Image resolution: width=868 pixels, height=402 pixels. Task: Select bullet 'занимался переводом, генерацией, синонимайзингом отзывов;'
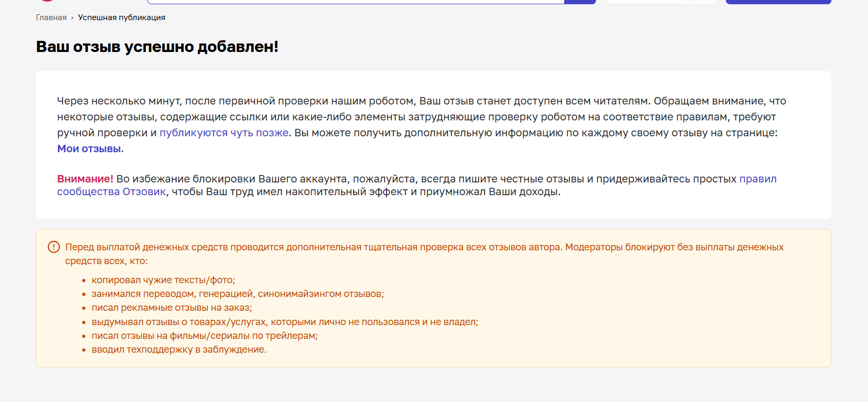click(238, 294)
